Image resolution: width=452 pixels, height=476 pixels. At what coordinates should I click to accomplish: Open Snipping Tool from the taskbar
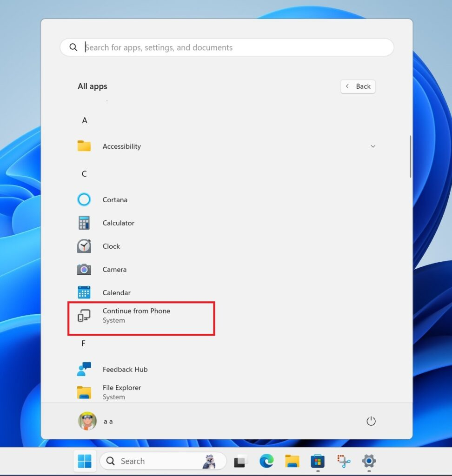click(x=343, y=461)
